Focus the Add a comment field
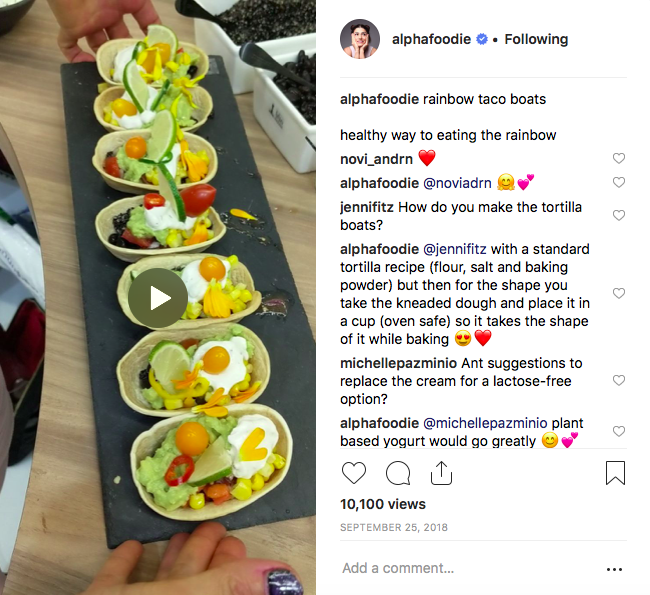Screen dimensions: 650x595 click(468, 568)
